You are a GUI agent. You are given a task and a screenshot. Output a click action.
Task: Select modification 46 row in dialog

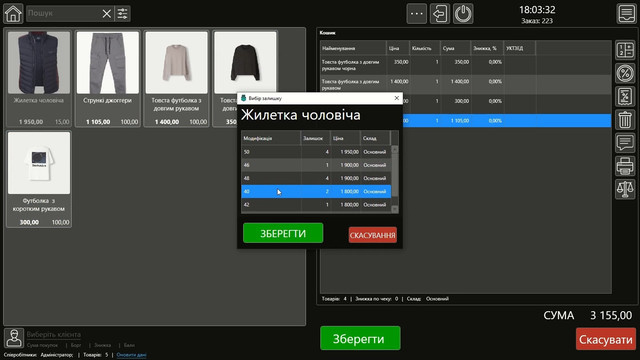click(316, 165)
